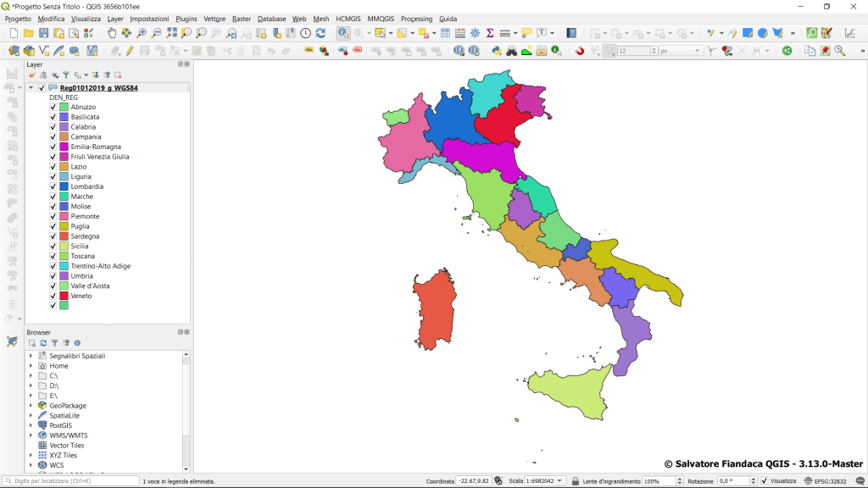Select XYZ Tiles in the Browser panel
The width and height of the screenshot is (868, 488).
coord(63,455)
